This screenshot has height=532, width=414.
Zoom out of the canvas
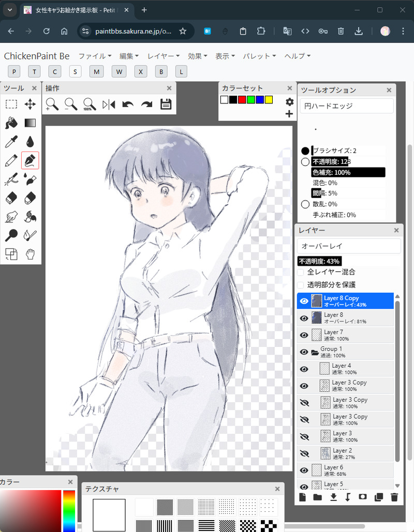coord(71,104)
